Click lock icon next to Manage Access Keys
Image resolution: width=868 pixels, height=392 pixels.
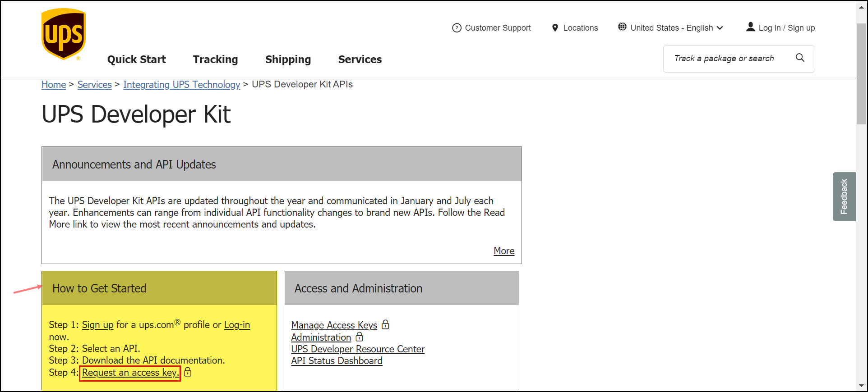pos(385,324)
